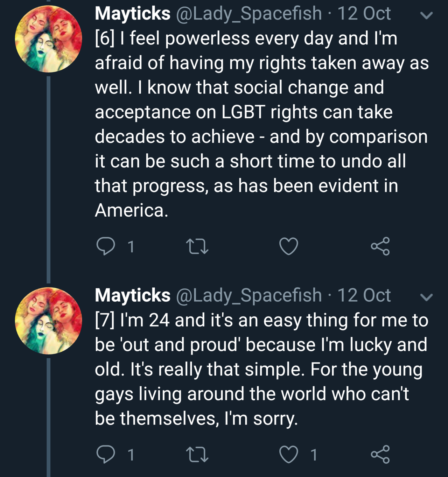Screen dimensions: 448x477
Task: Click the 12 Oct timestamp on tweet [6]
Action: 364,14
